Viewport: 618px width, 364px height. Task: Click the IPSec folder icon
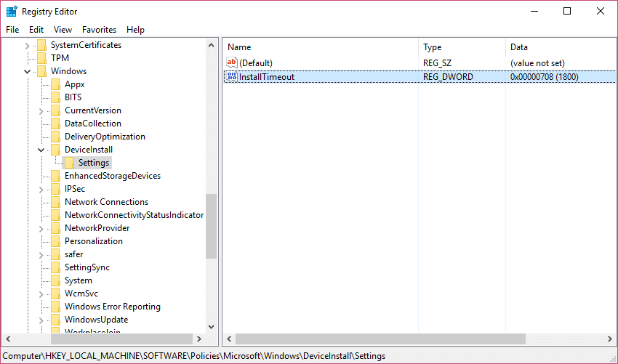(55, 189)
